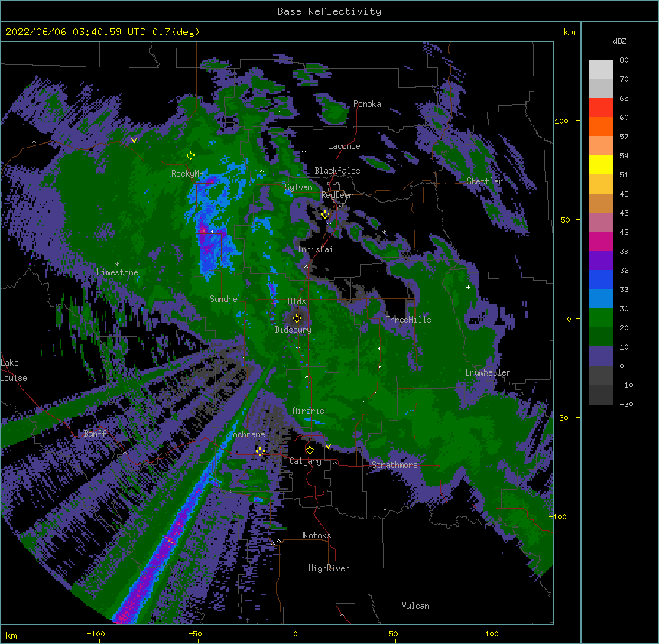Click the yellow marker above Calgary label
The width and height of the screenshot is (659, 644).
(x=310, y=450)
